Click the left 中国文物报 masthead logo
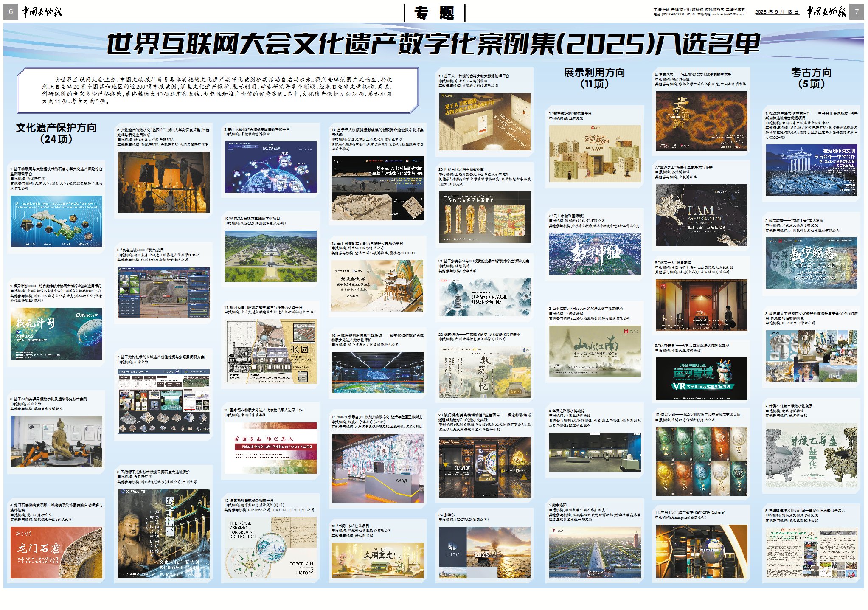Viewport: 868px width, 610px height. click(42, 12)
